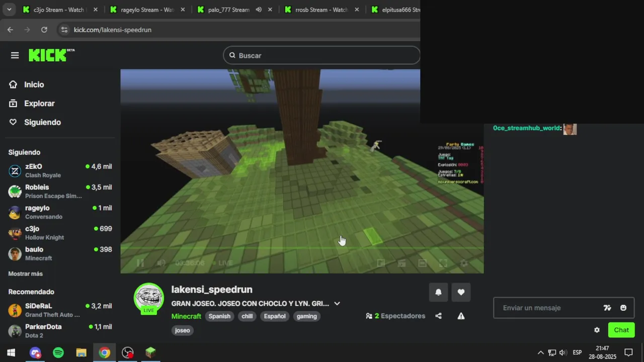The image size is (644, 362).
Task: Reload the page in Chrome
Action: pos(44,30)
